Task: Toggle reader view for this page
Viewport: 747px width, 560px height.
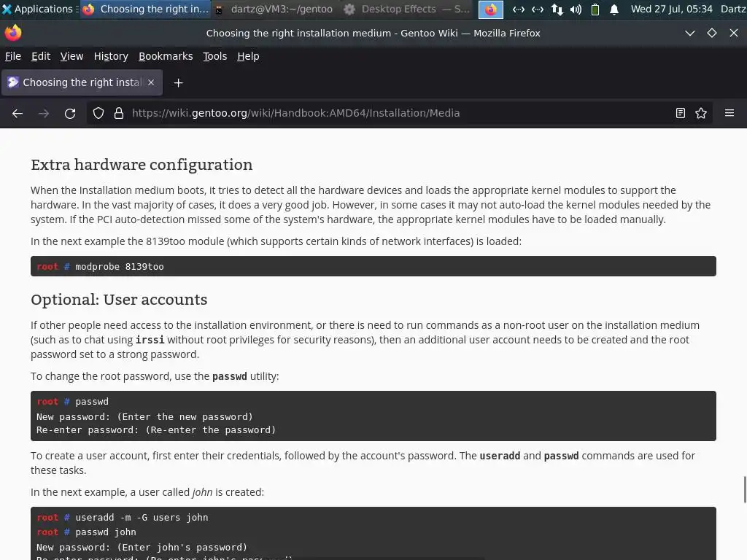Action: [x=680, y=113]
